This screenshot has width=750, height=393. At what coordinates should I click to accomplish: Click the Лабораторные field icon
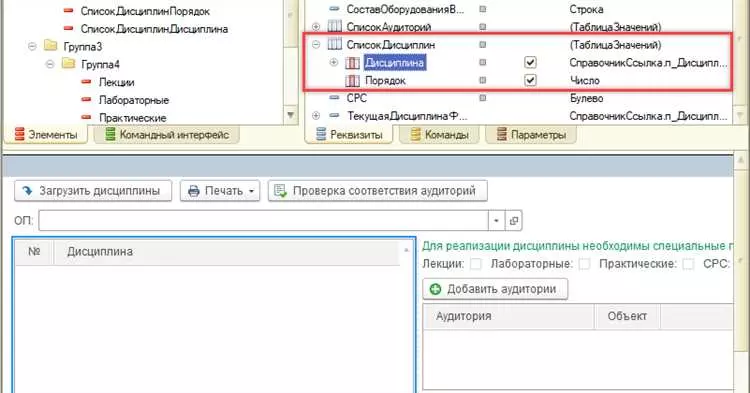click(87, 99)
